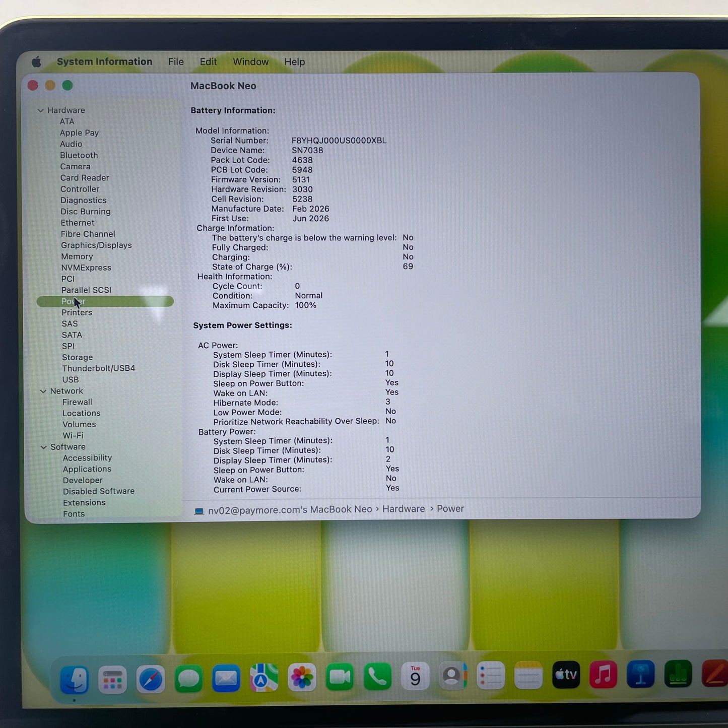This screenshot has height=728, width=728.
Task: Select Firewall under Network
Action: coord(77,402)
